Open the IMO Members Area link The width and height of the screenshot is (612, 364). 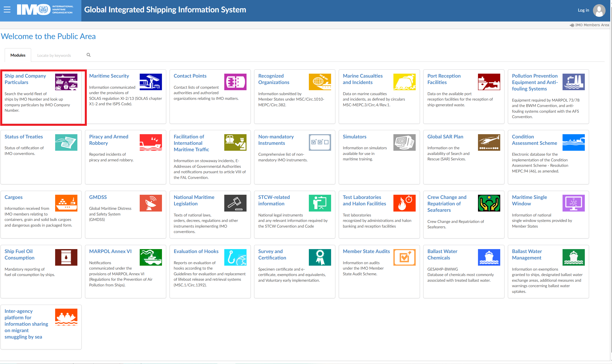click(x=592, y=25)
